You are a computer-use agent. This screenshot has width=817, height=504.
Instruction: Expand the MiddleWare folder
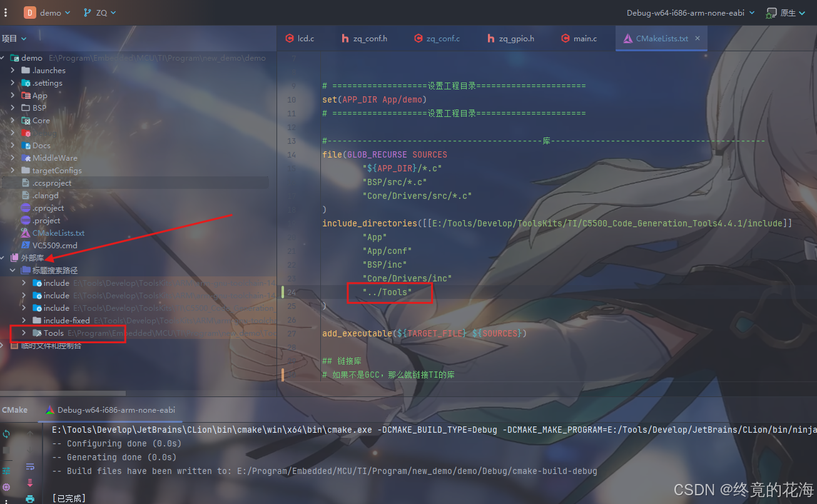pos(13,158)
